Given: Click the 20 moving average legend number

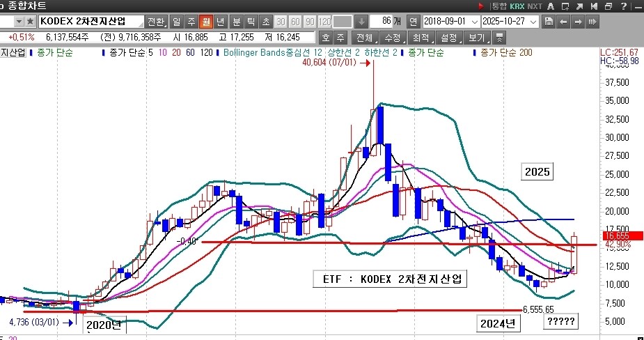Looking at the screenshot, I should pyautogui.click(x=176, y=53).
